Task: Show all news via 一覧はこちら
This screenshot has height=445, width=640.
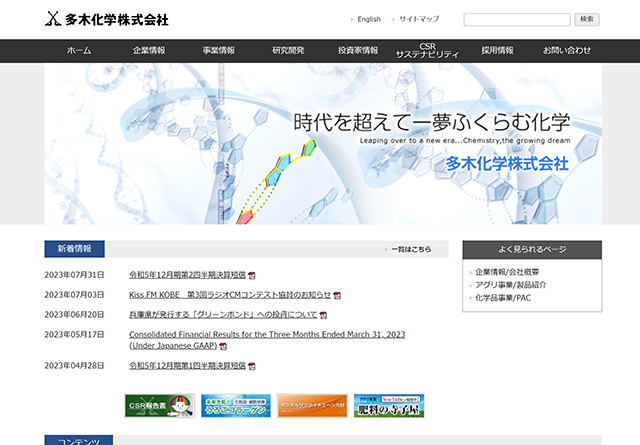Action: coord(411,249)
